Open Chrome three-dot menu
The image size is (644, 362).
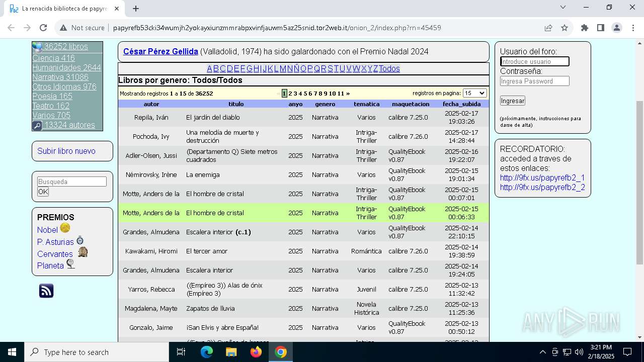632,28
